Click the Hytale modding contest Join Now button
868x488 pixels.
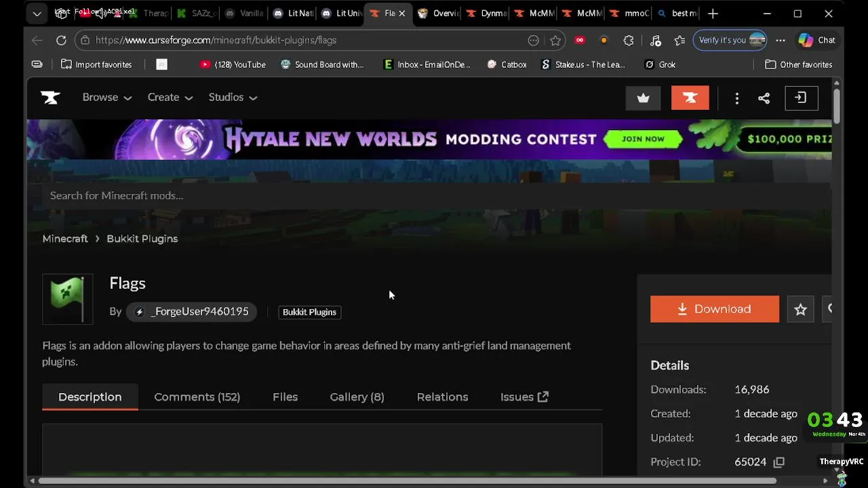(643, 139)
